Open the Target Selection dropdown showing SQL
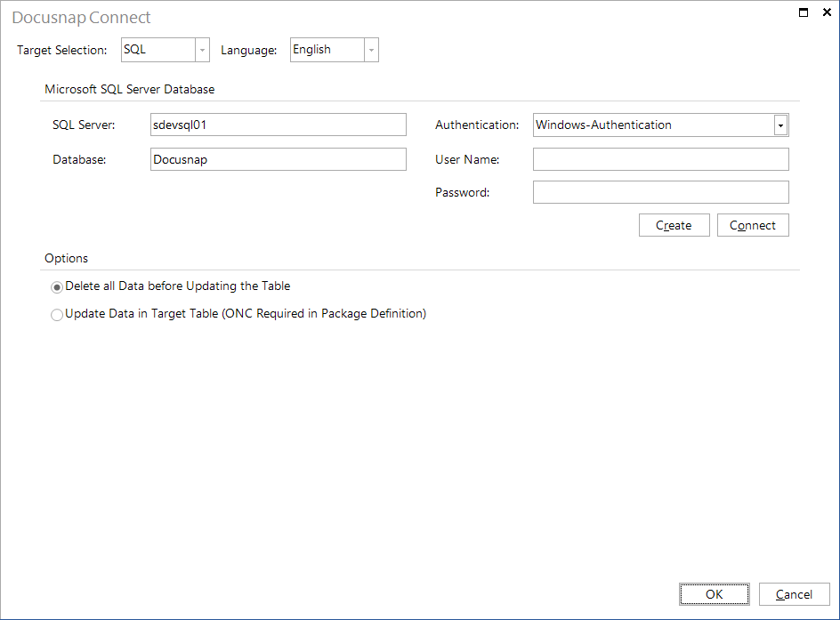This screenshot has height=620, width=840. click(165, 50)
